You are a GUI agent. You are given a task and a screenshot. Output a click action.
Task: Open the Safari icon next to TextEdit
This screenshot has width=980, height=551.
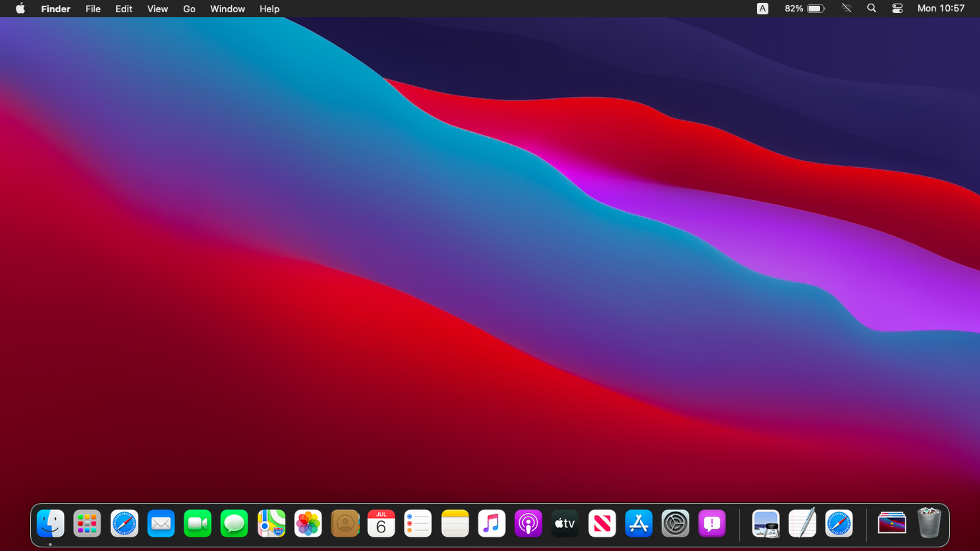click(x=839, y=524)
